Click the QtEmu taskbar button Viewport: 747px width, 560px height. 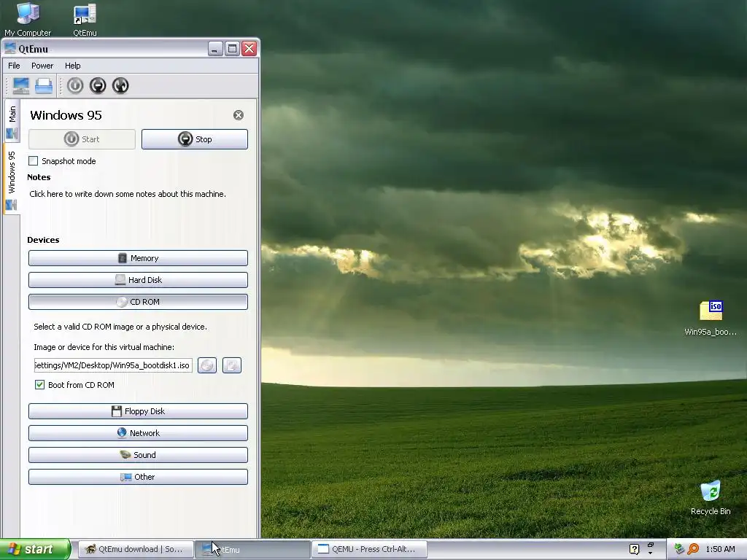click(252, 549)
